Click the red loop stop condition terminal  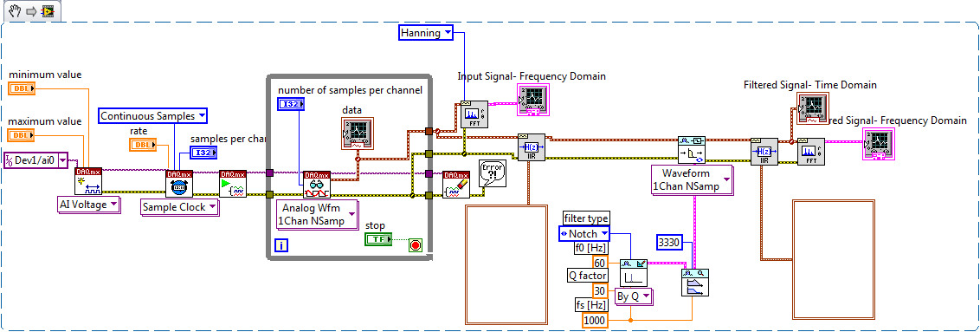[x=416, y=245]
